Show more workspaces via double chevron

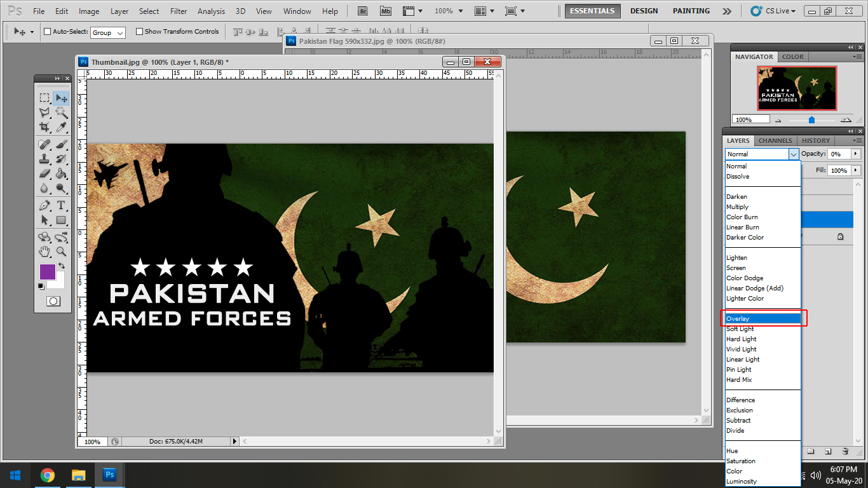(x=727, y=11)
